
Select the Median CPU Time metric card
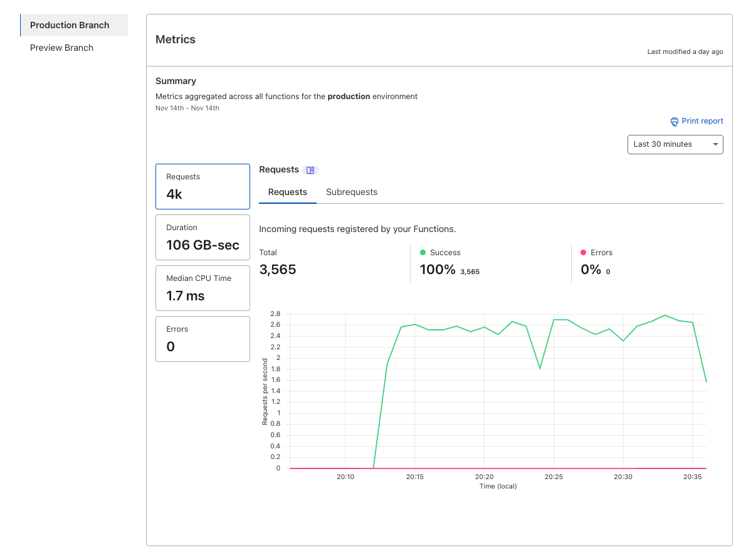coord(202,288)
